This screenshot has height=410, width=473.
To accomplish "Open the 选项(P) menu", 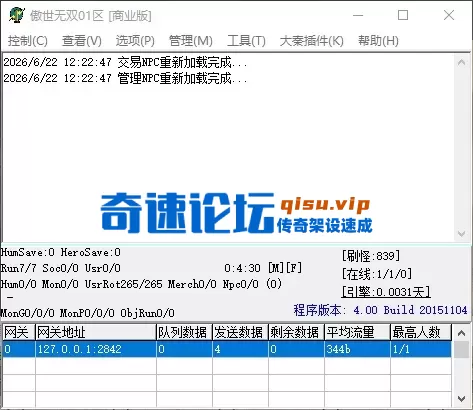I will coord(135,41).
